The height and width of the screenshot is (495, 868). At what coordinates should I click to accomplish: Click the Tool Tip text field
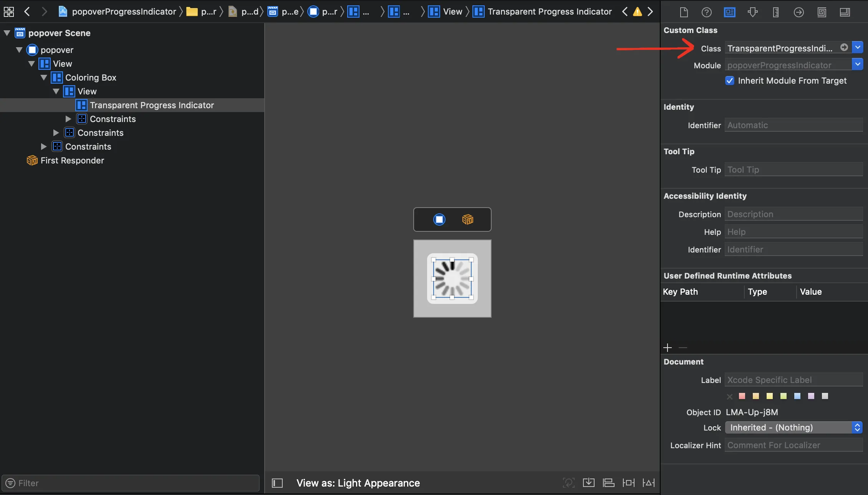point(793,170)
